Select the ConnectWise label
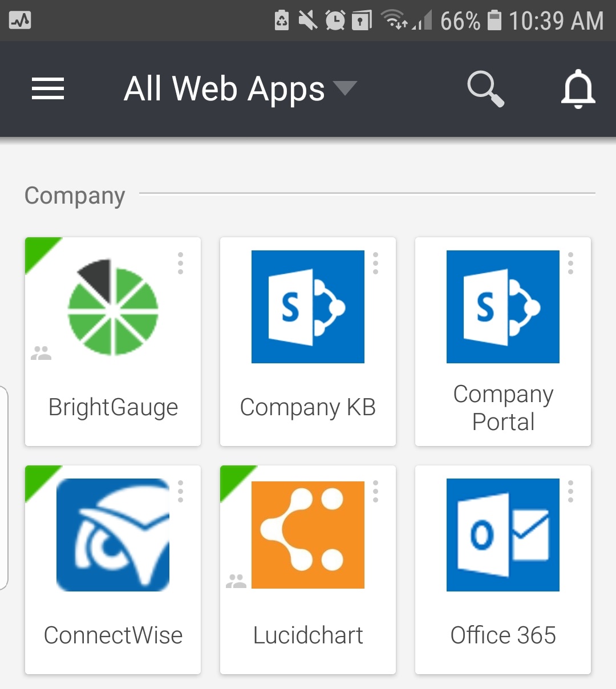 113,635
